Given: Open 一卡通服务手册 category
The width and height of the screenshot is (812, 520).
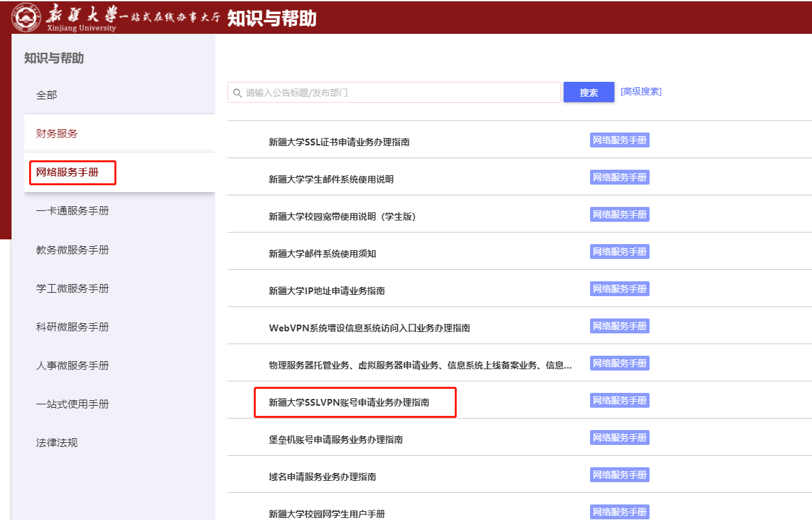Looking at the screenshot, I should coord(72,211).
